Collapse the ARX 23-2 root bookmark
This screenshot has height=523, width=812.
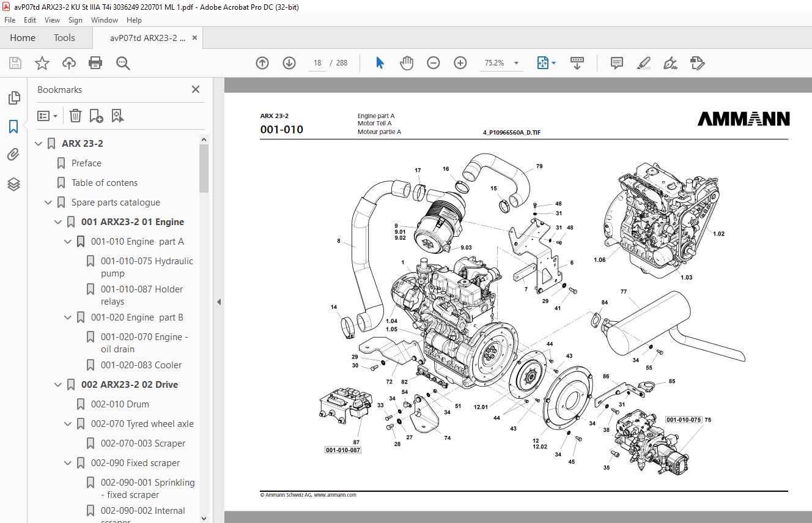[x=39, y=144]
